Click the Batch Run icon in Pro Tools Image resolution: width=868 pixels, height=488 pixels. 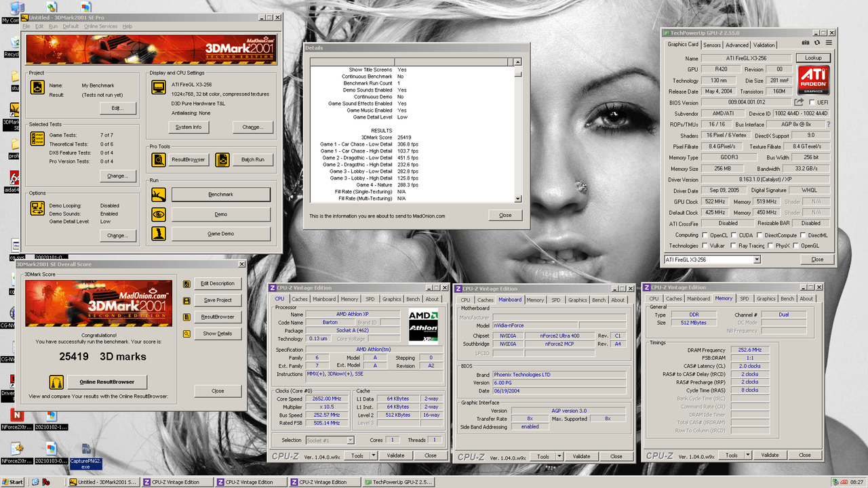[x=222, y=159]
